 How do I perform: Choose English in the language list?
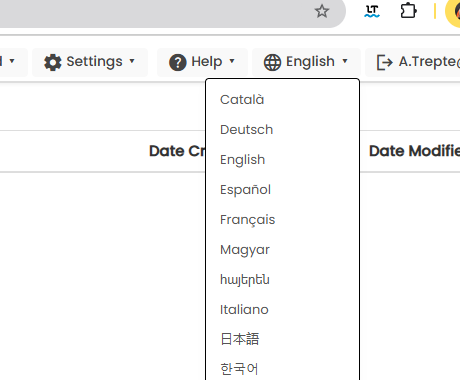[x=242, y=160]
